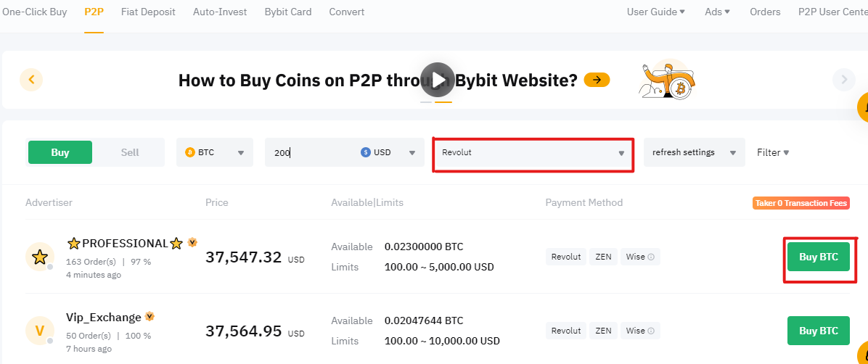Open the One-Click Buy tab
The image size is (868, 364).
coord(34,12)
